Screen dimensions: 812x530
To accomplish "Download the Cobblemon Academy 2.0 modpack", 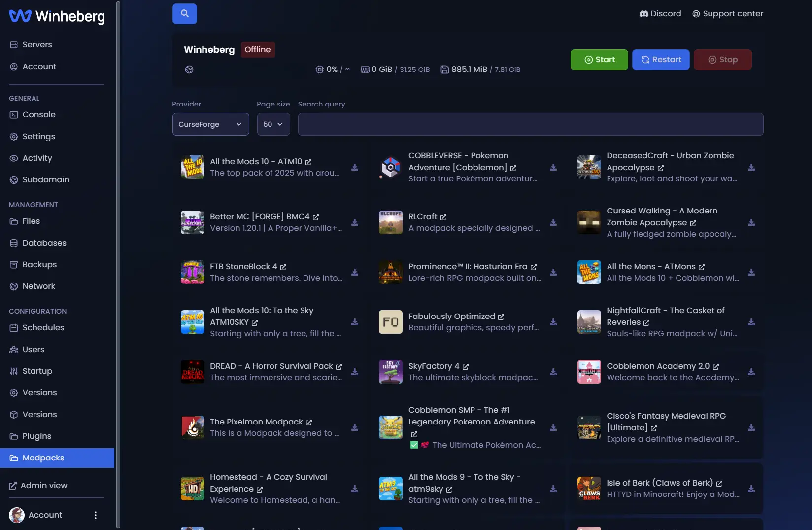I will point(751,372).
